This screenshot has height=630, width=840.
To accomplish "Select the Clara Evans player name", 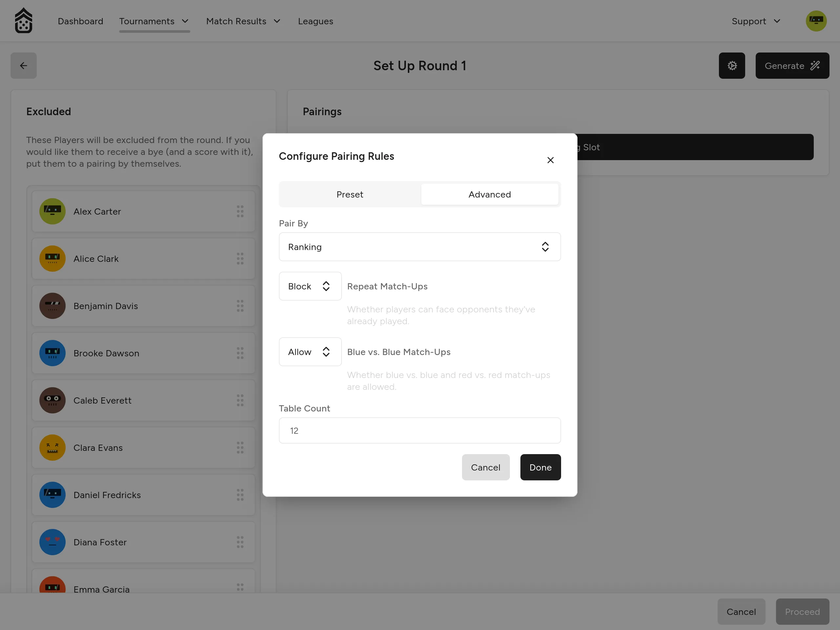I will point(98,448).
